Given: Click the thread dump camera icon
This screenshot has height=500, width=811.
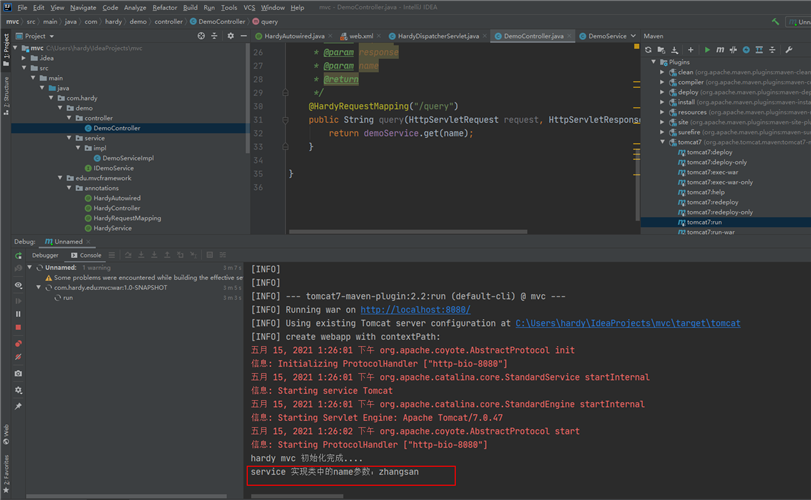Looking at the screenshot, I should (18, 373).
